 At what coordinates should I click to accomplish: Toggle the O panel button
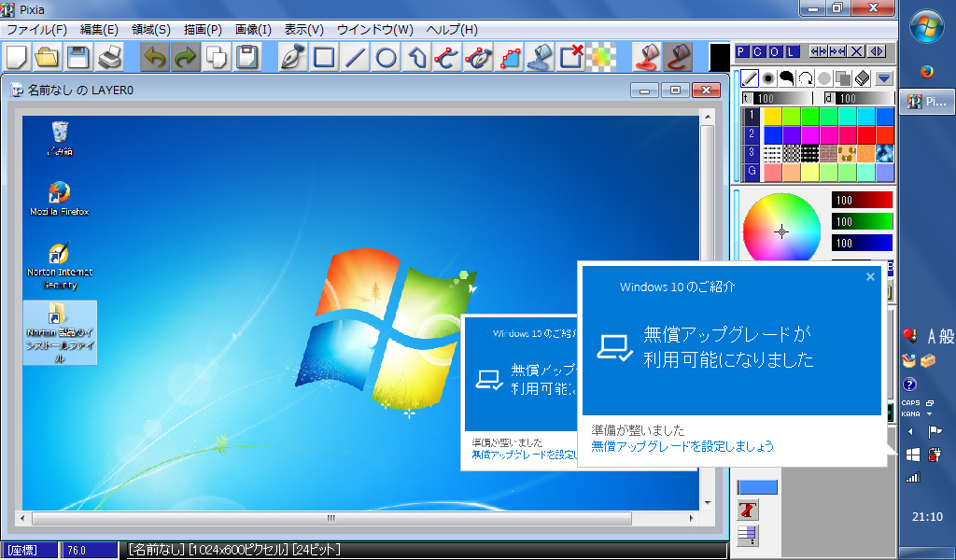pyautogui.click(x=774, y=51)
